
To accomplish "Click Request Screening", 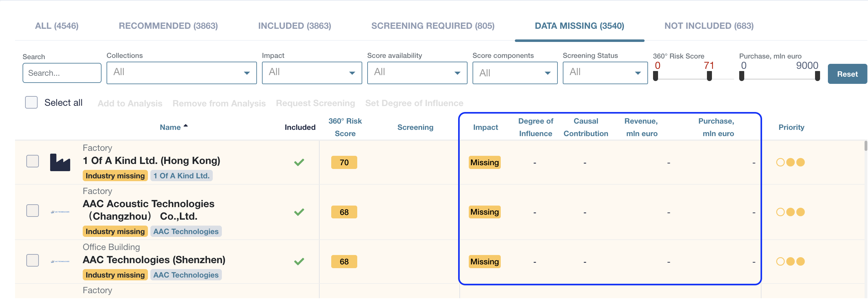I will [315, 103].
